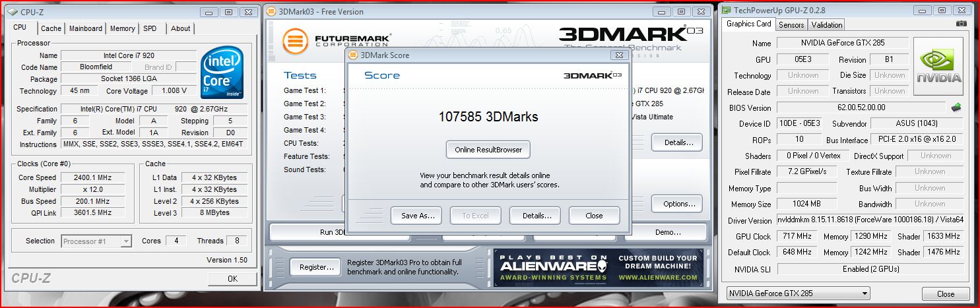This screenshot has width=980, height=308.
Task: Click the 7.2 GPixel/s pixel fillrate field
Action: (806, 171)
